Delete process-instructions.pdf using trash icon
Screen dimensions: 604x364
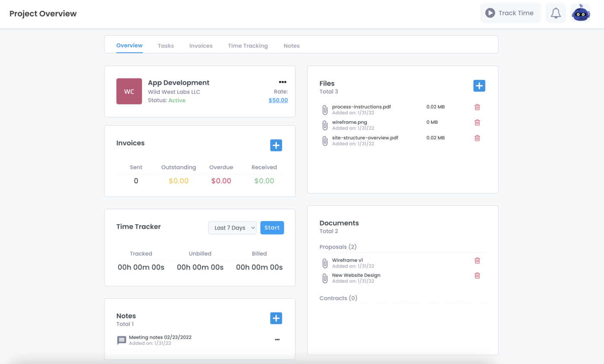point(477,107)
